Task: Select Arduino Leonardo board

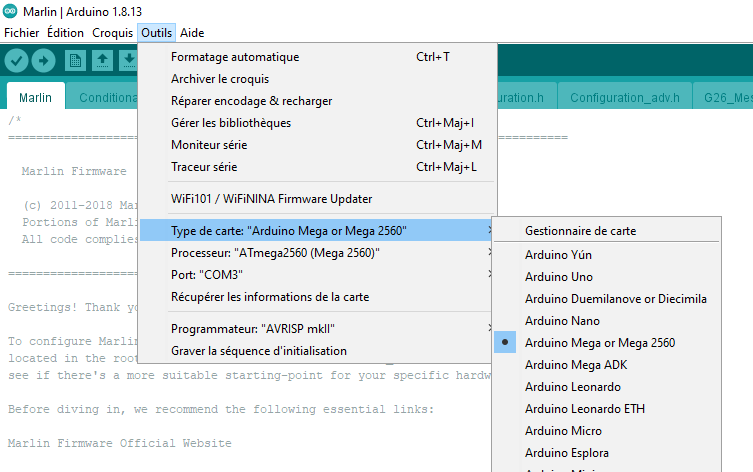Action: [607, 387]
